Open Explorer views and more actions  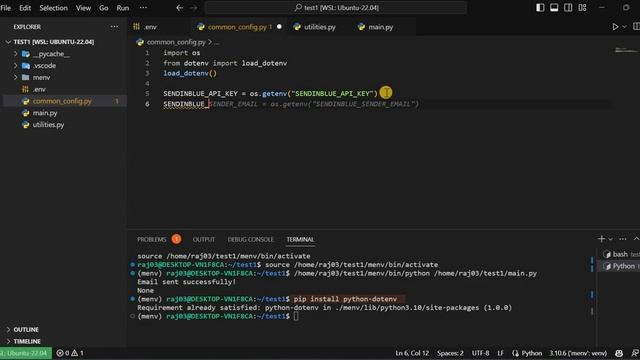coord(114,27)
